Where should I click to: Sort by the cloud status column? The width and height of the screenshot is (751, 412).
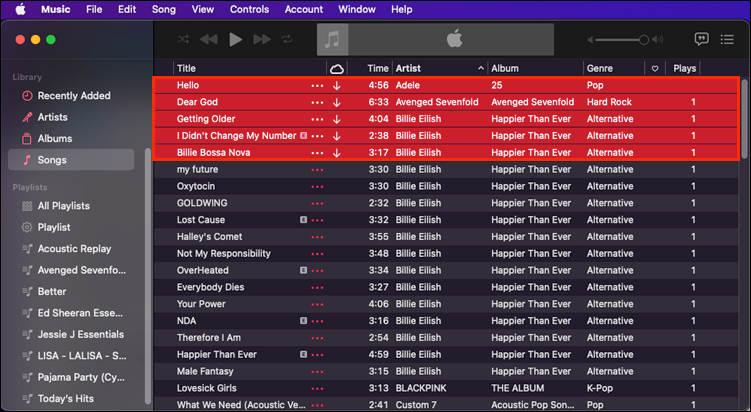(337, 69)
